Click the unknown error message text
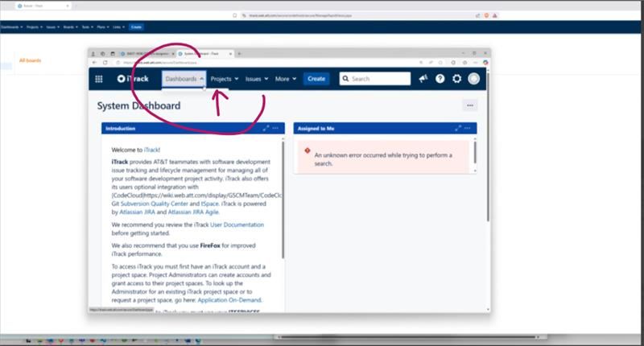This screenshot has height=346, width=644. click(383, 159)
